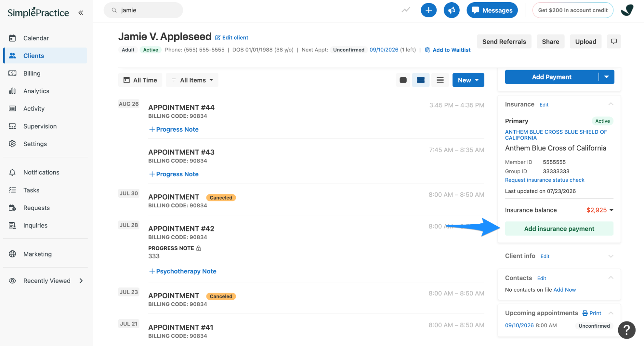Switch to the compact list view icon
This screenshot has width=644, height=346.
[440, 80]
